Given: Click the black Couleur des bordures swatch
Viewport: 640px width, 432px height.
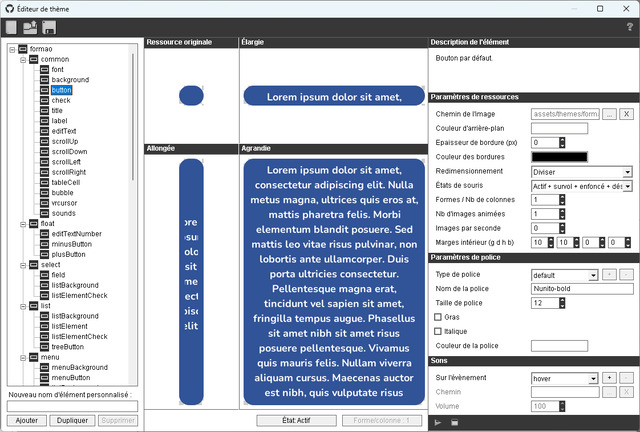Looking at the screenshot, I should click(x=559, y=157).
